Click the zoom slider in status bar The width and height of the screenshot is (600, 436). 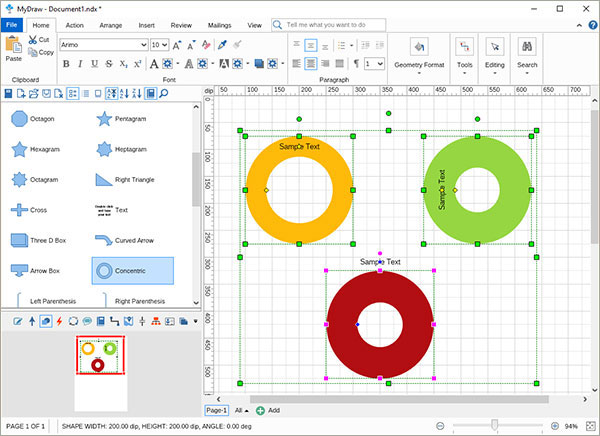[x=495, y=426]
